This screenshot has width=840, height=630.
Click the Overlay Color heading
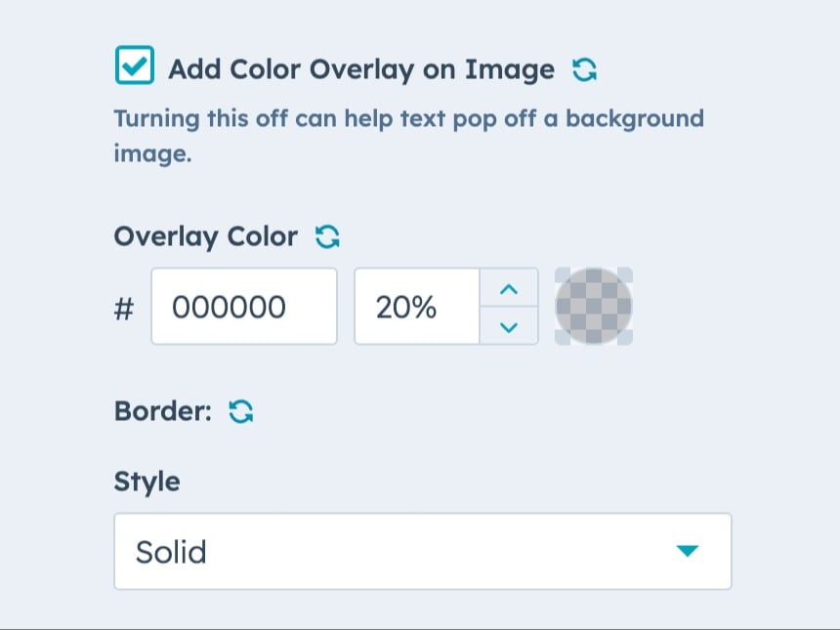click(206, 236)
